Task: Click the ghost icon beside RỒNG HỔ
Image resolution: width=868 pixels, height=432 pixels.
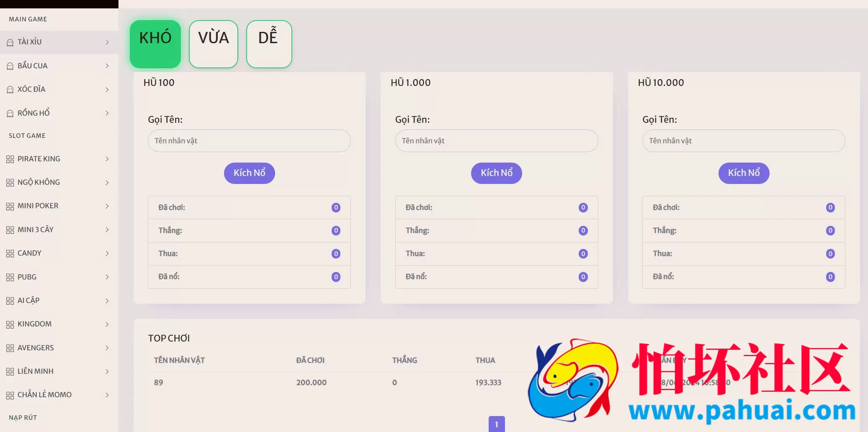Action: pos(10,114)
